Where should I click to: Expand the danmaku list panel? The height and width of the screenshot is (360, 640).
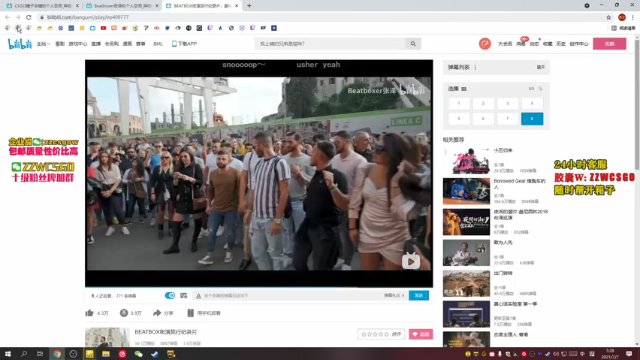tap(540, 67)
